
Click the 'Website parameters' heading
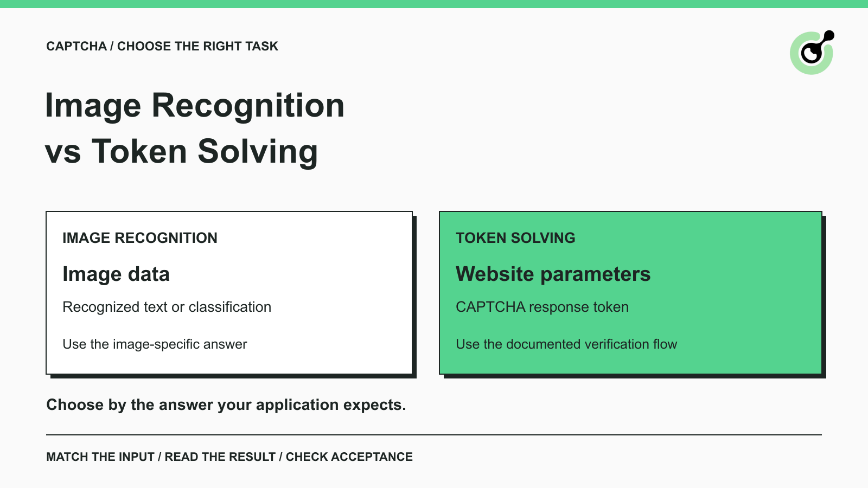pyautogui.click(x=553, y=274)
